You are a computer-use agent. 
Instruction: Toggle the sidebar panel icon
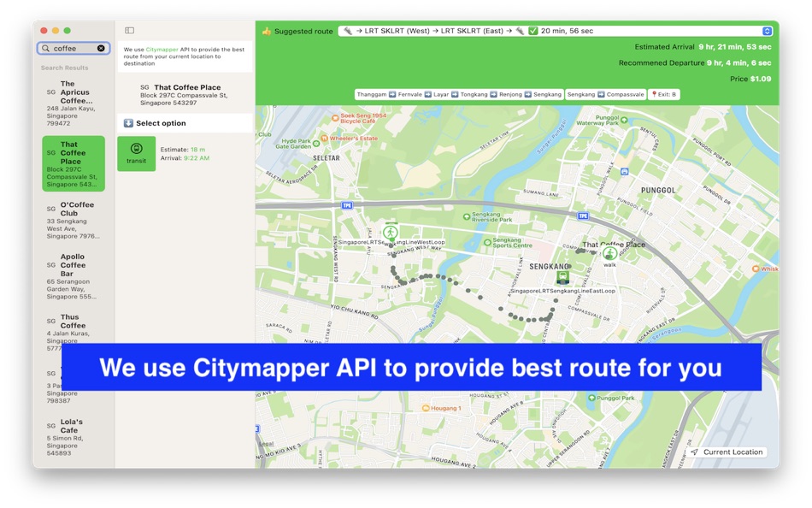pyautogui.click(x=129, y=31)
